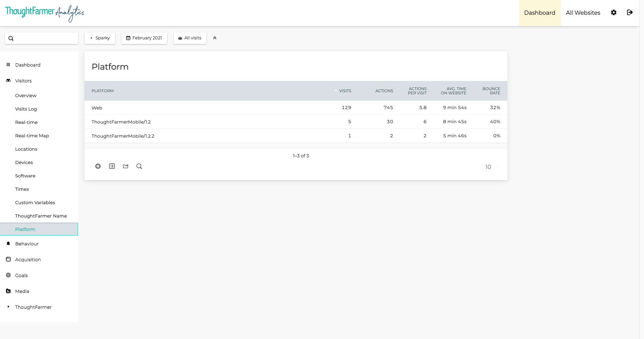
Task: Sort by Actions Per Visit header
Action: [x=417, y=91]
